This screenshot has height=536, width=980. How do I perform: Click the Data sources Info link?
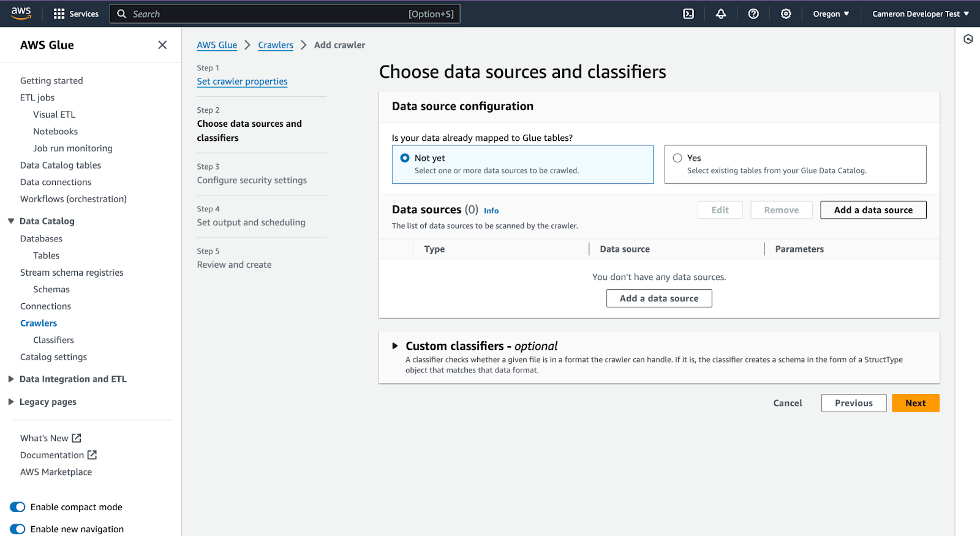(491, 211)
